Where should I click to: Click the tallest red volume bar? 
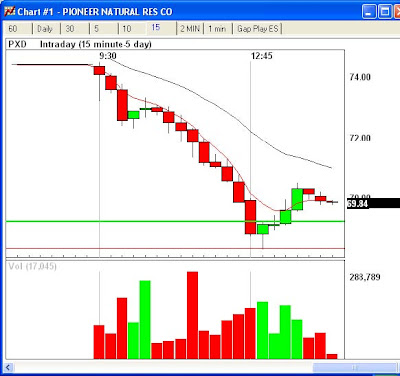pyautogui.click(x=192, y=315)
